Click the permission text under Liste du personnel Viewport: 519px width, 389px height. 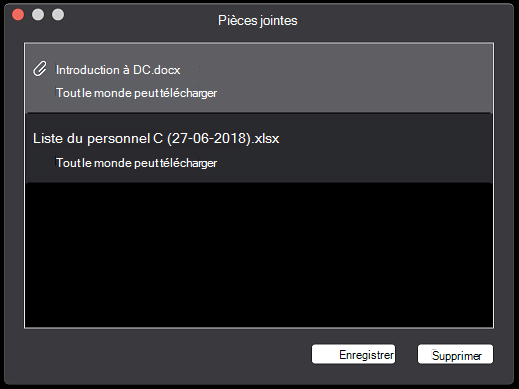click(136, 163)
